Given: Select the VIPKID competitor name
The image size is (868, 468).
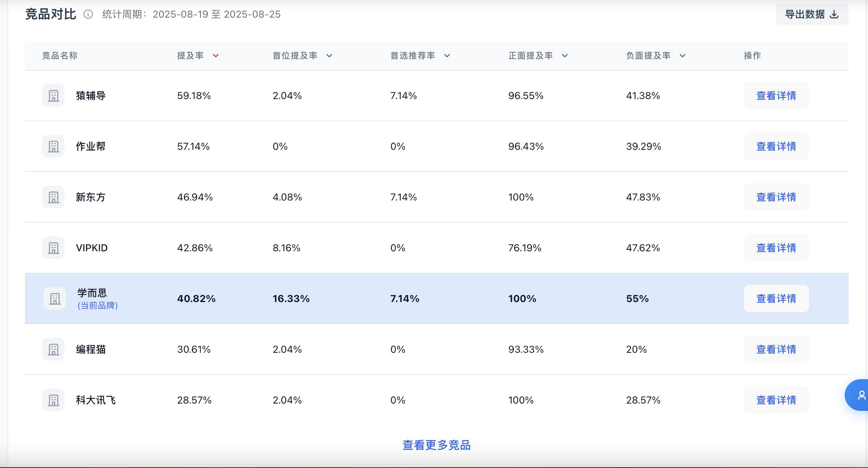Looking at the screenshot, I should tap(92, 248).
